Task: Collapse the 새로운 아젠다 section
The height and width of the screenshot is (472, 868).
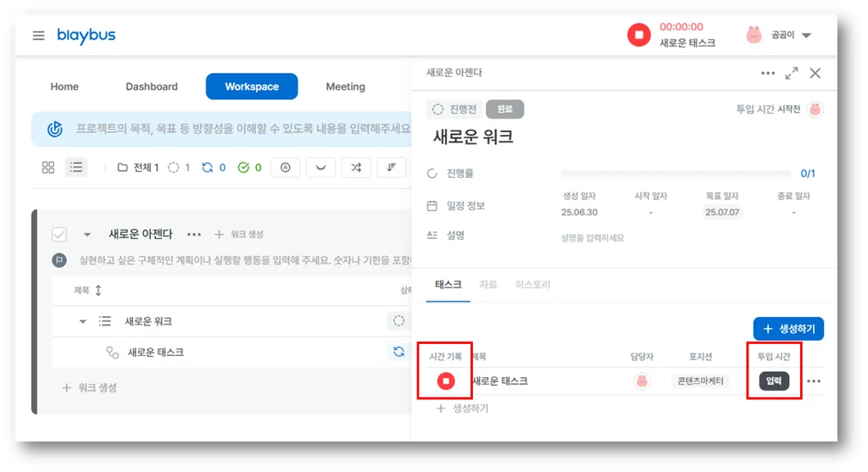Action: tap(86, 235)
